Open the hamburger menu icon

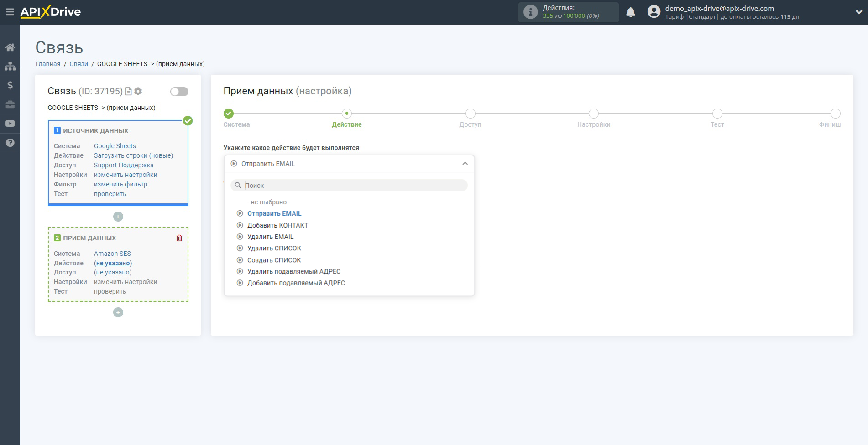[x=10, y=12]
